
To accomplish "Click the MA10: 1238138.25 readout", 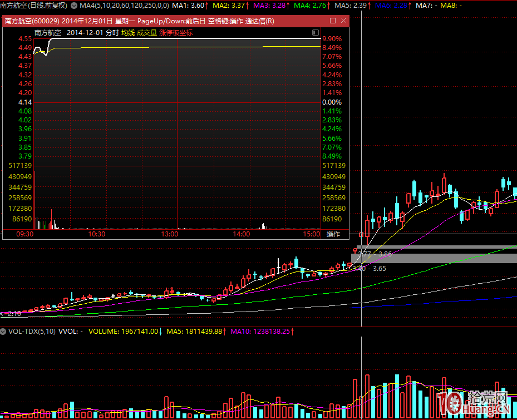I will pyautogui.click(x=260, y=332).
